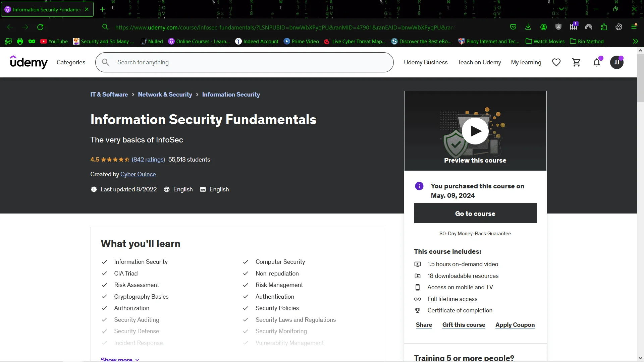Open Discover the Best eBooks bookmark

(x=421, y=41)
